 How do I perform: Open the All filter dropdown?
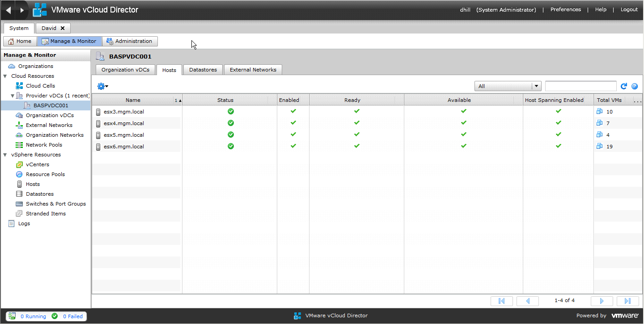click(508, 86)
